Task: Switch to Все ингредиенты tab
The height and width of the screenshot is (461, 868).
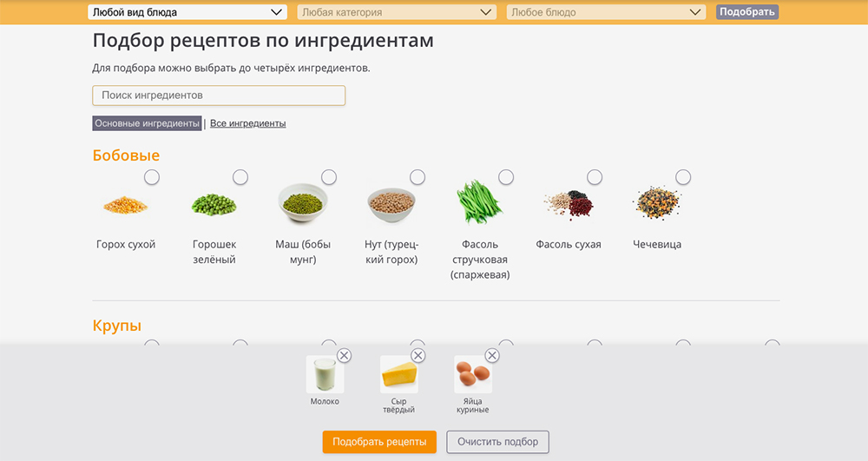Action: coord(248,123)
